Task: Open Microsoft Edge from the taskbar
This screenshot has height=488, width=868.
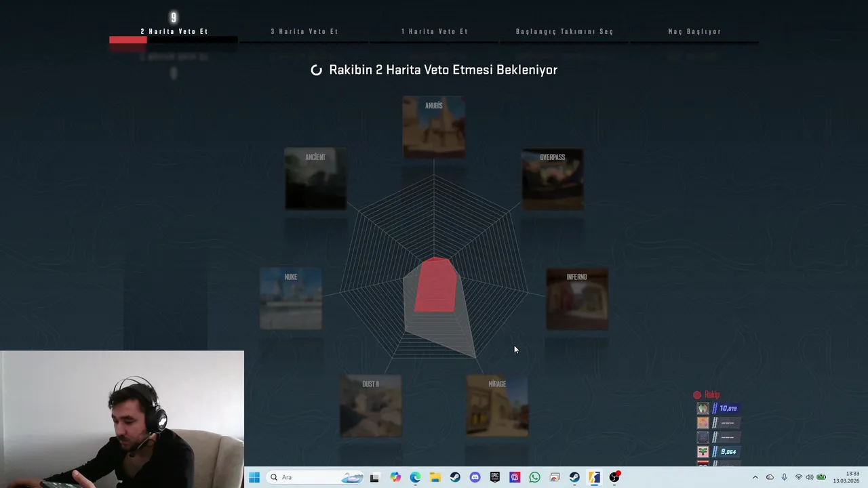Action: click(x=415, y=477)
